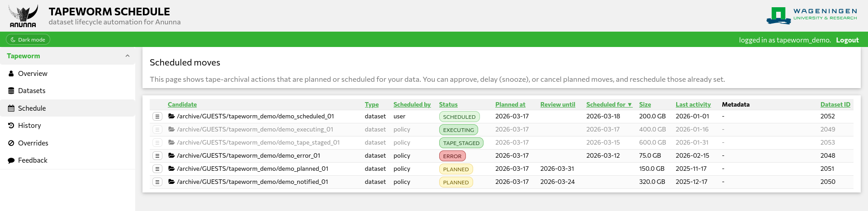Screen dimensions: 868x211
Task: Open row menu for demo_planned_01
Action: tap(157, 169)
